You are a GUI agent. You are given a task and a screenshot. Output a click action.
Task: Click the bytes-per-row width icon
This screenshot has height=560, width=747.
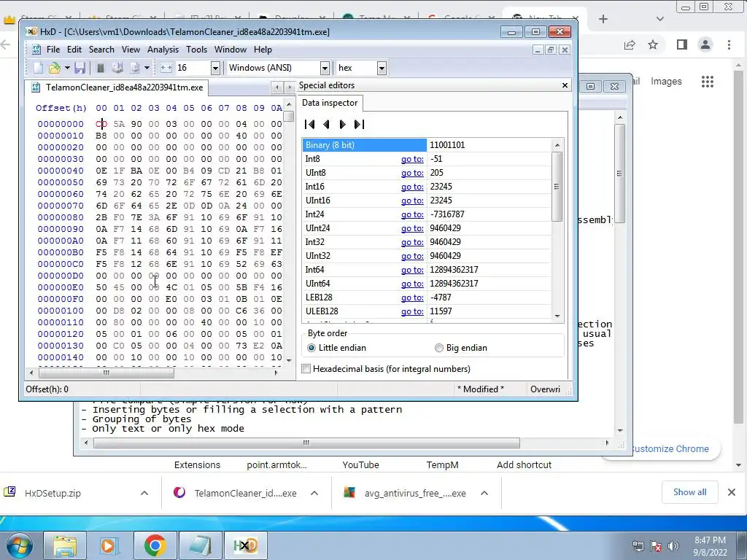[166, 68]
